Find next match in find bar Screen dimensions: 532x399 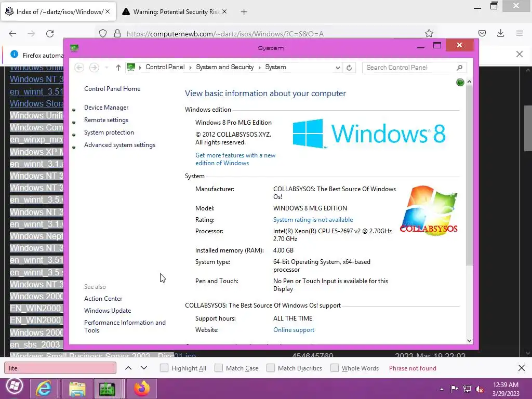coord(144,368)
